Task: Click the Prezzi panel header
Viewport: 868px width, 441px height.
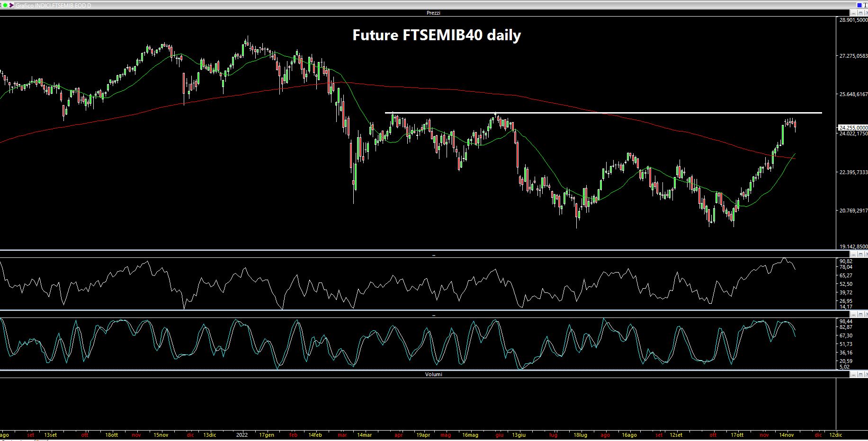Action: click(x=433, y=13)
